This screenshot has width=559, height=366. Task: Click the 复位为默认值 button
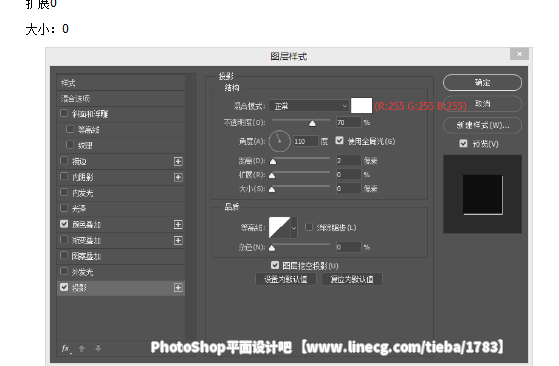tap(352, 279)
